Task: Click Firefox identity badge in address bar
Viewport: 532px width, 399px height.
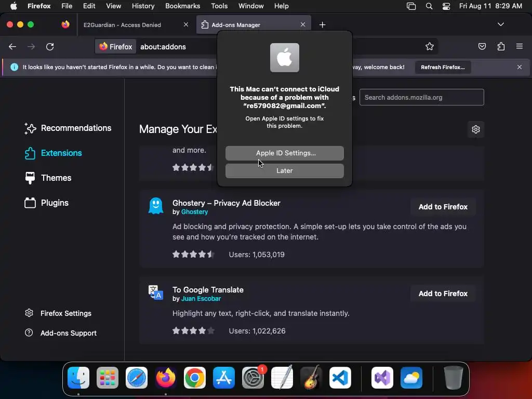Action: pyautogui.click(x=116, y=46)
